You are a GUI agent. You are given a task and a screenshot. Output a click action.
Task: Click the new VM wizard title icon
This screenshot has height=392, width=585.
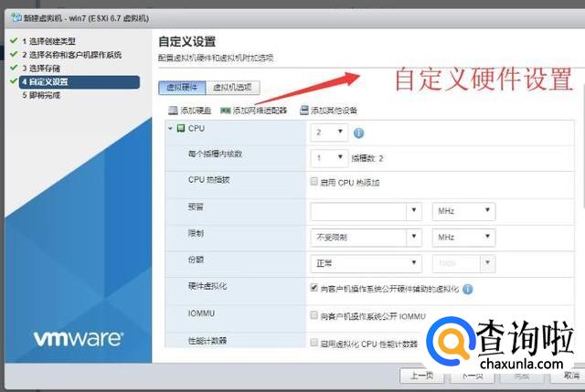click(16, 17)
